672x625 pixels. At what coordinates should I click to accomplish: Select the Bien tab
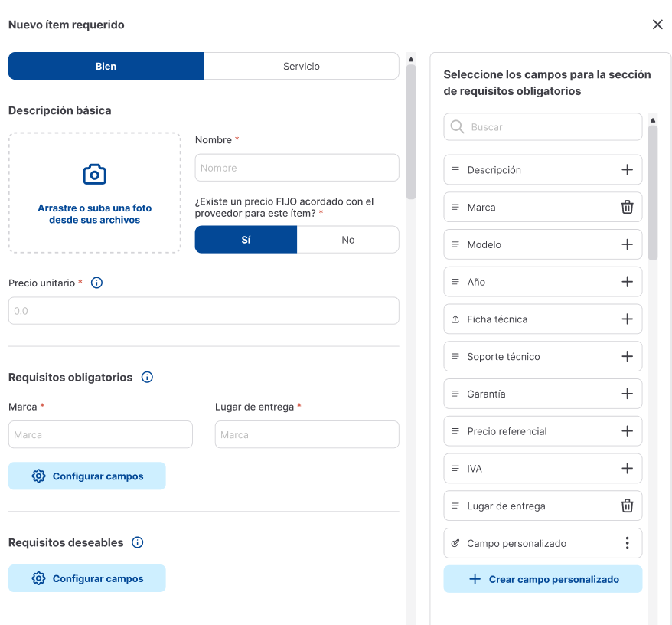coord(106,66)
